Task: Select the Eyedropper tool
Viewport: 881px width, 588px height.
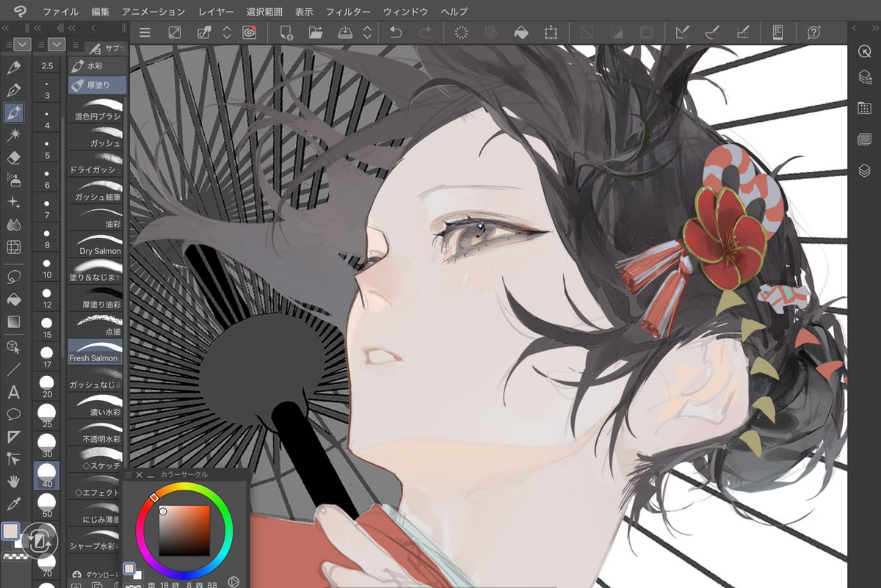Action: click(x=13, y=504)
